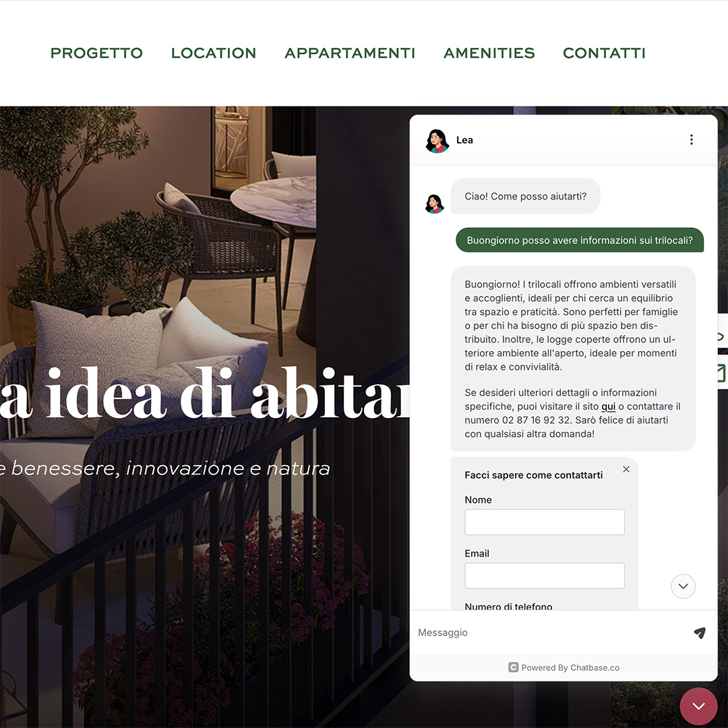This screenshot has height=728, width=728.
Task: Open APPARTAMENTI in the navigation
Action: click(350, 53)
